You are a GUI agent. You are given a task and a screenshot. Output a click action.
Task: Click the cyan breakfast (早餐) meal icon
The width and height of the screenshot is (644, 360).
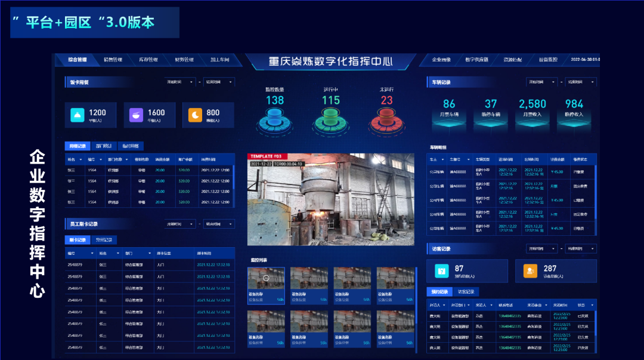click(79, 115)
